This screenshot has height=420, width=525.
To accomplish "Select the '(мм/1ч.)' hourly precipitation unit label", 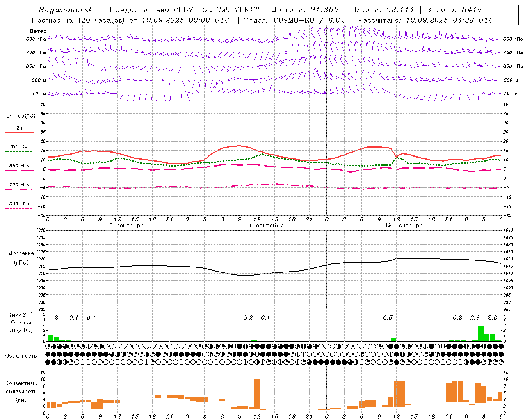I will (21, 330).
